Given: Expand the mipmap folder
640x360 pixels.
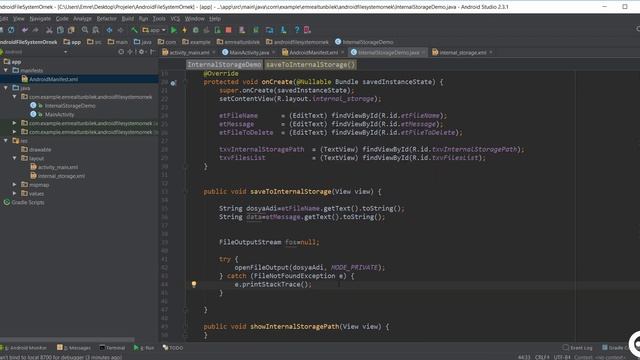Looking at the screenshot, I should (x=15, y=184).
